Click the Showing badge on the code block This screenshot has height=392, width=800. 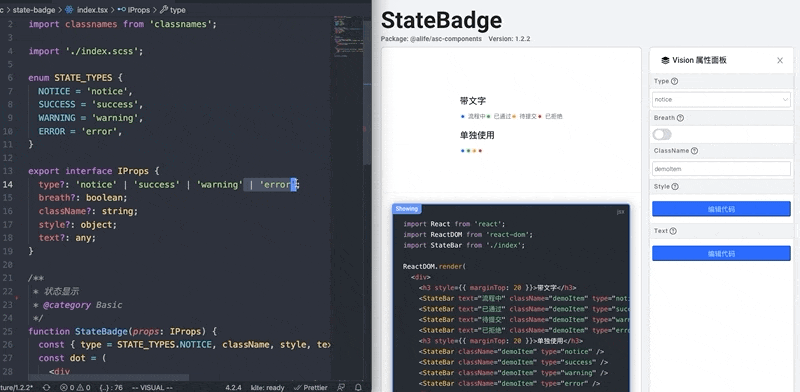coord(407,208)
